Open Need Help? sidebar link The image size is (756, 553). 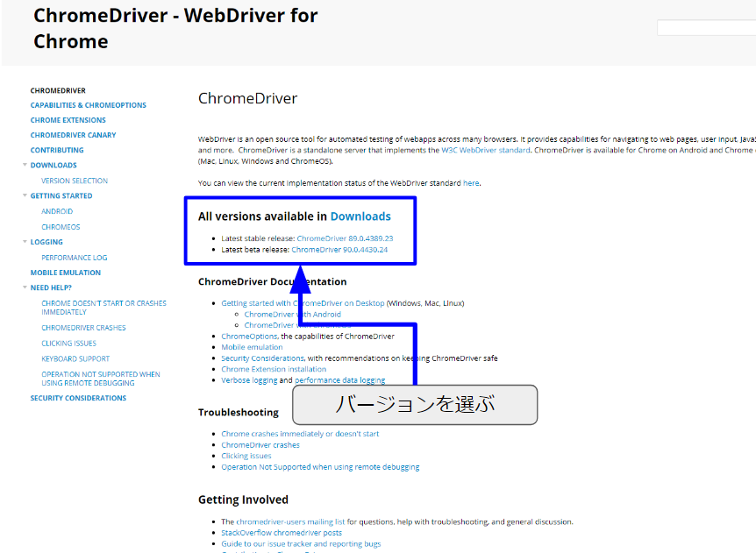51,287
